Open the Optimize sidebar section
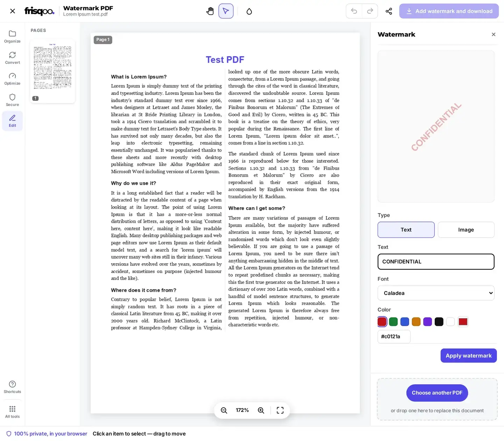504x441 pixels. click(12, 79)
